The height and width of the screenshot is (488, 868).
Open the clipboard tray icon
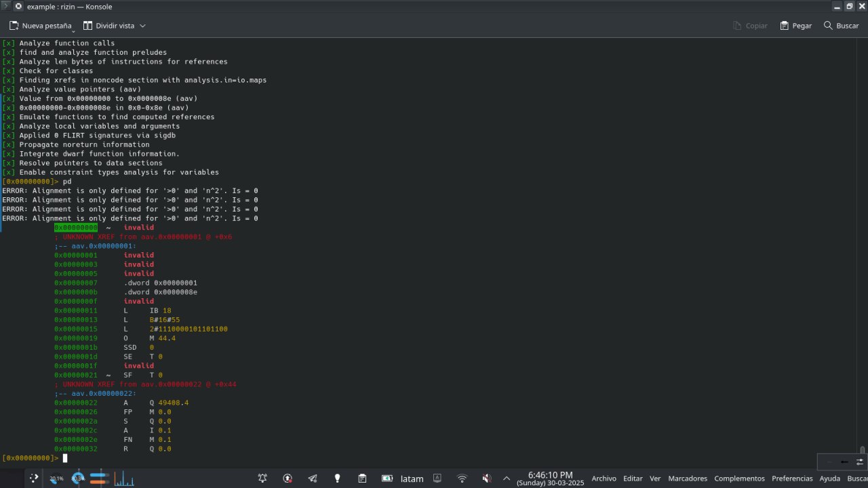362,479
